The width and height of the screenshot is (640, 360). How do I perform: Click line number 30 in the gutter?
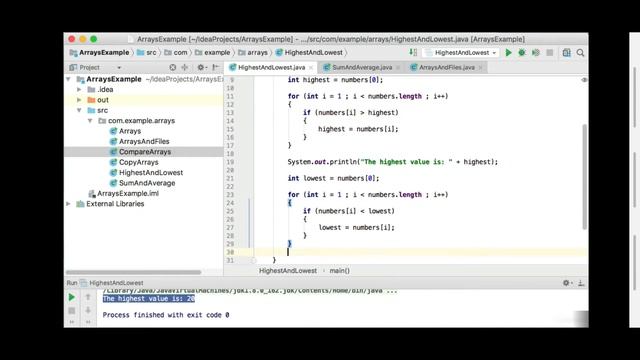[230, 252]
